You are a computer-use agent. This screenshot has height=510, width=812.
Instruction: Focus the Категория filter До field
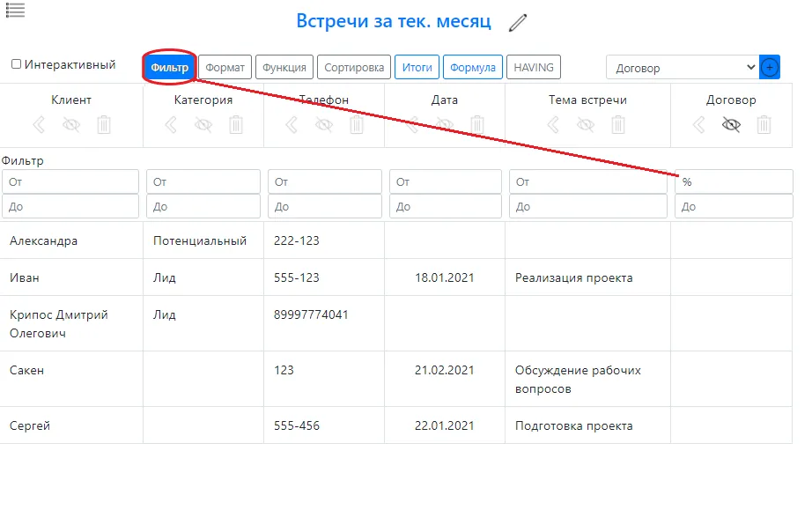[x=203, y=206]
